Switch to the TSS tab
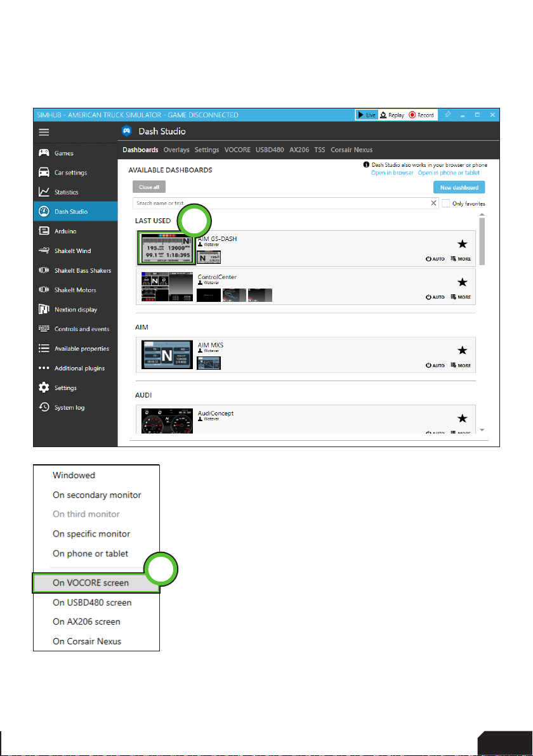This screenshot has width=533, height=756. point(320,150)
